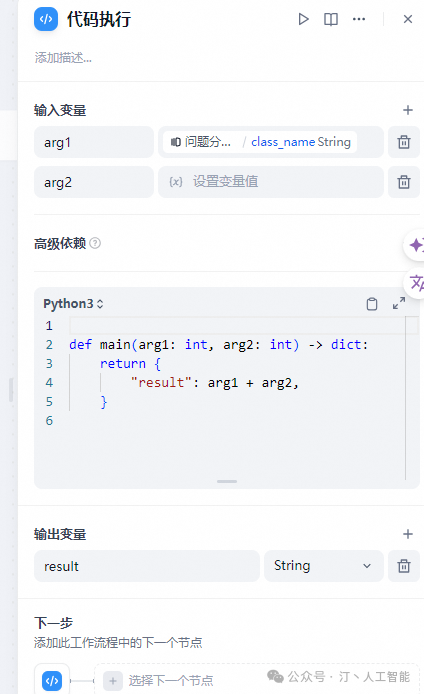Edit the result output name field
This screenshot has height=694, width=424.
coord(146,566)
